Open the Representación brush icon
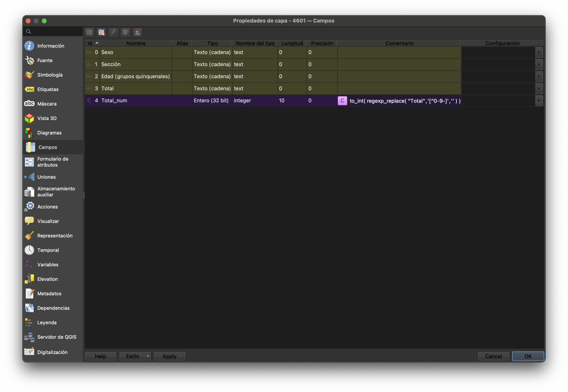568x392 pixels. coord(30,236)
